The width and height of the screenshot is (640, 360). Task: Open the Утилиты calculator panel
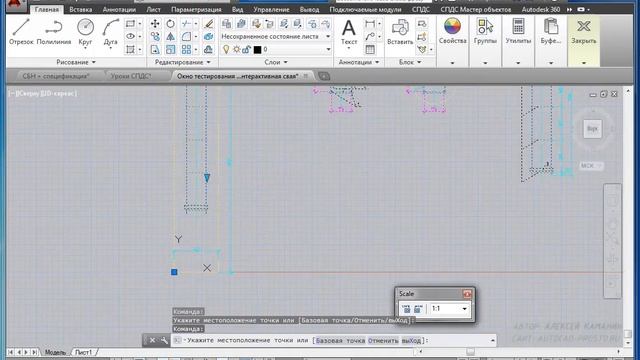point(518,32)
